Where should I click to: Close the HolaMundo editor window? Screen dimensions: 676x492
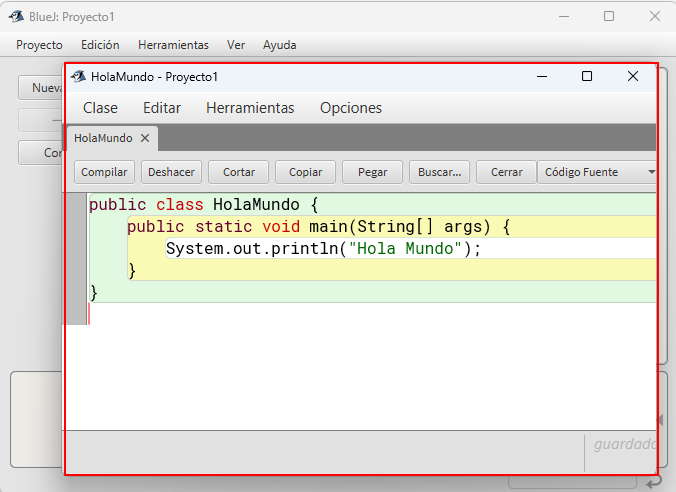coord(633,76)
